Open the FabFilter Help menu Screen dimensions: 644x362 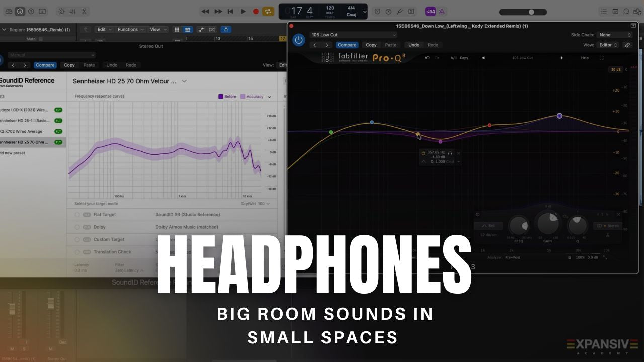point(585,58)
